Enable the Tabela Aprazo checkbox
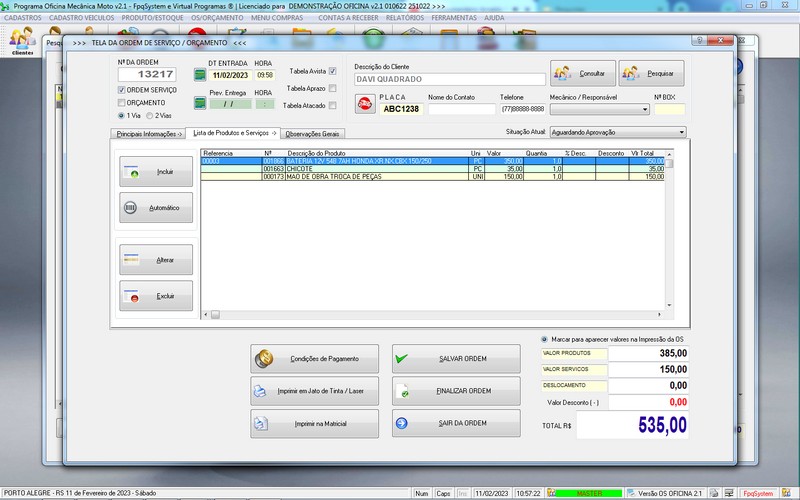The image size is (800, 500). click(333, 88)
